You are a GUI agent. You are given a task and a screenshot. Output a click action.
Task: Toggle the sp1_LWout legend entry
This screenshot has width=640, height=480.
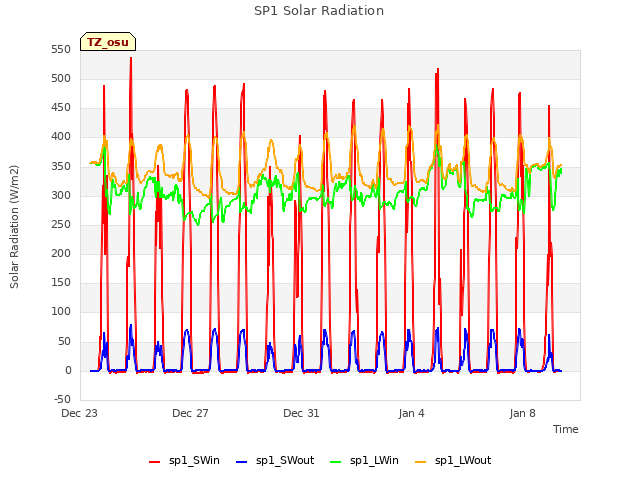click(x=453, y=461)
